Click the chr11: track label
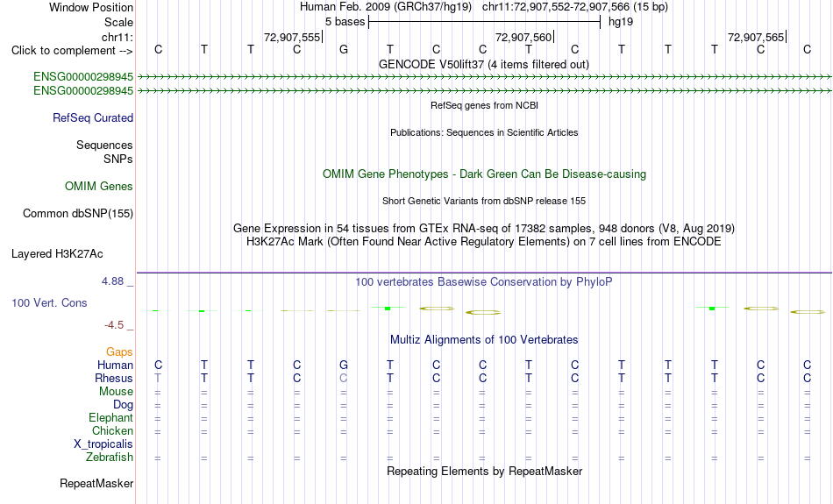833x504 pixels. click(117, 37)
